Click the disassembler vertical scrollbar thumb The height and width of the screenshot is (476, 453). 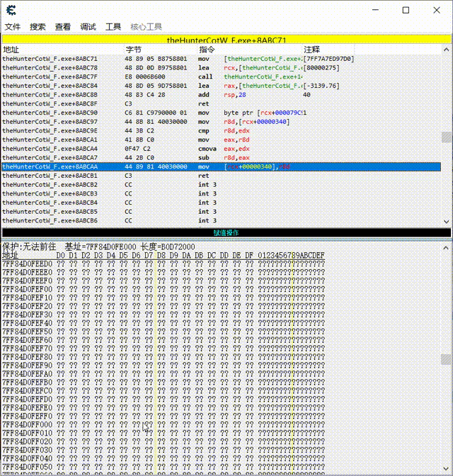[446, 137]
